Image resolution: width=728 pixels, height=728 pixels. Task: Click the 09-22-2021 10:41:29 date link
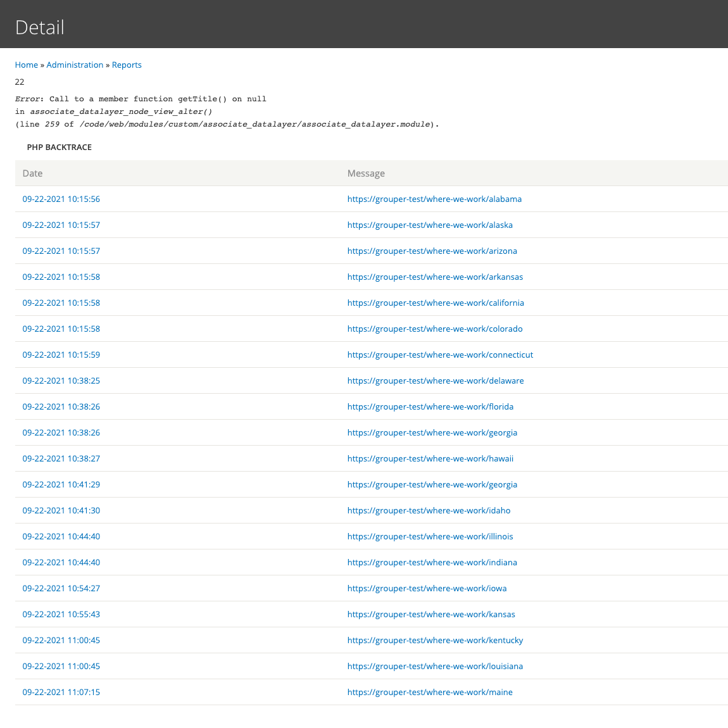pos(61,485)
